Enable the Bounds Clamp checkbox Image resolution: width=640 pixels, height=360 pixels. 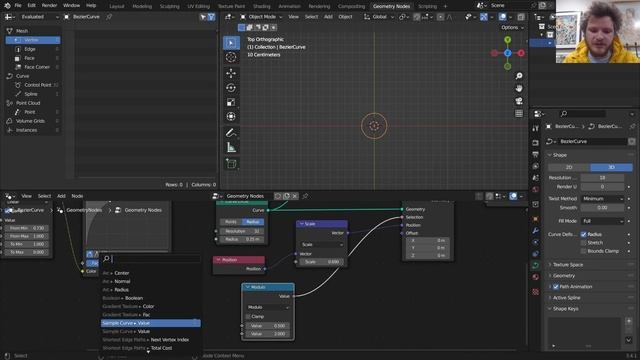click(584, 251)
